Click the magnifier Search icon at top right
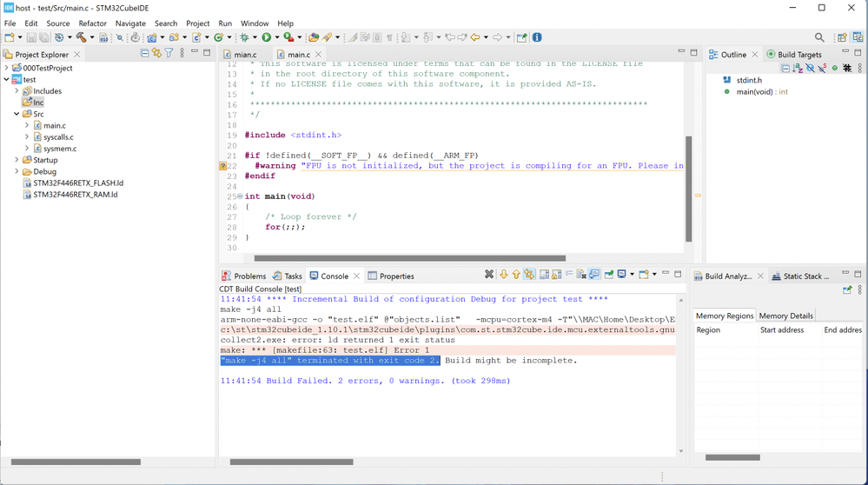Screen dimensions: 868x485 819,37
